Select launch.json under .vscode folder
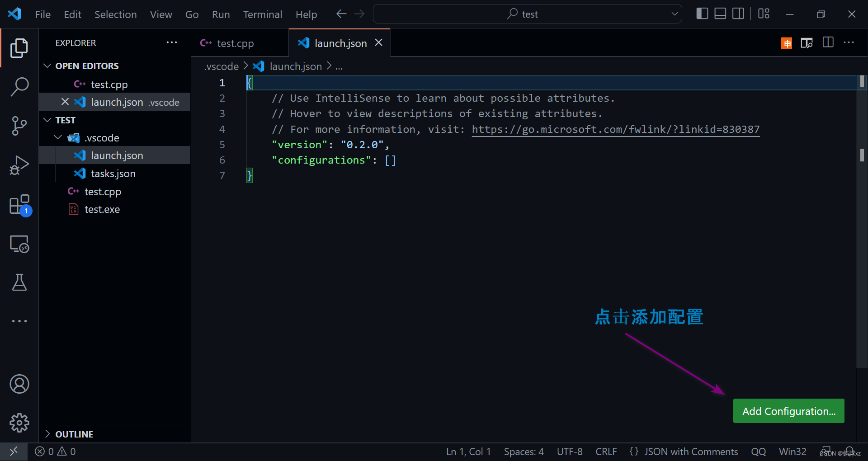Image resolution: width=868 pixels, height=461 pixels. [x=114, y=155]
